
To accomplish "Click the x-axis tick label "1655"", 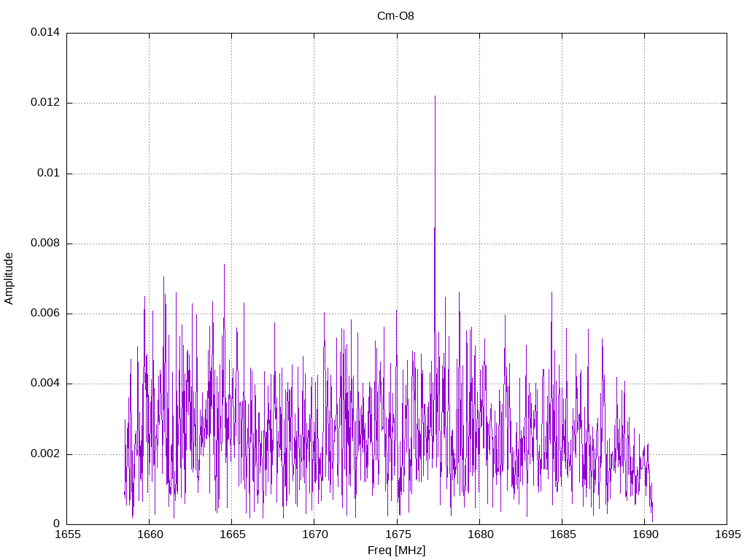I will coord(68,534).
